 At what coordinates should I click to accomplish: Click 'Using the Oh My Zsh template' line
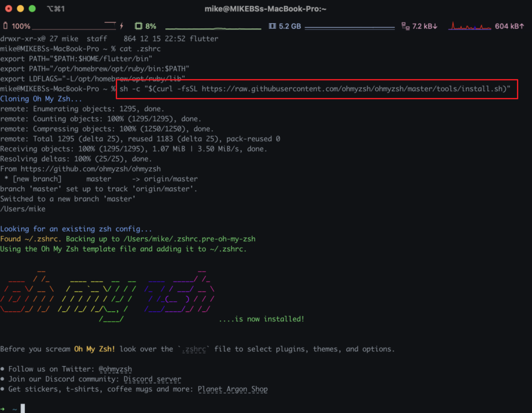[x=123, y=249]
